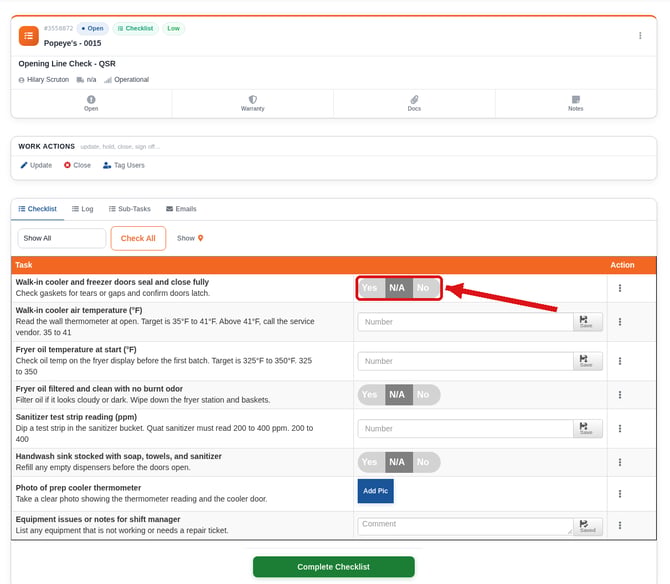The height and width of the screenshot is (584, 670).
Task: Click the Close work order action
Action: pyautogui.click(x=77, y=165)
